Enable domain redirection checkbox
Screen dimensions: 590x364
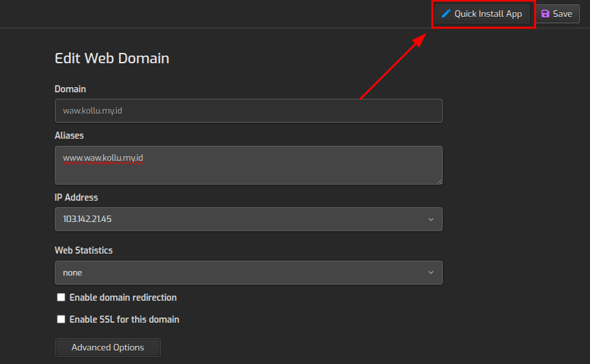coord(61,298)
